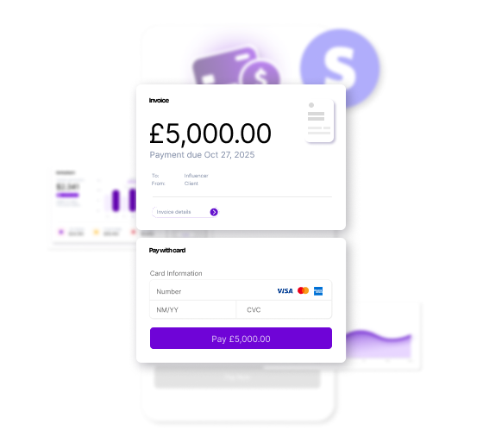Focus the CVC input field

pyautogui.click(x=284, y=309)
